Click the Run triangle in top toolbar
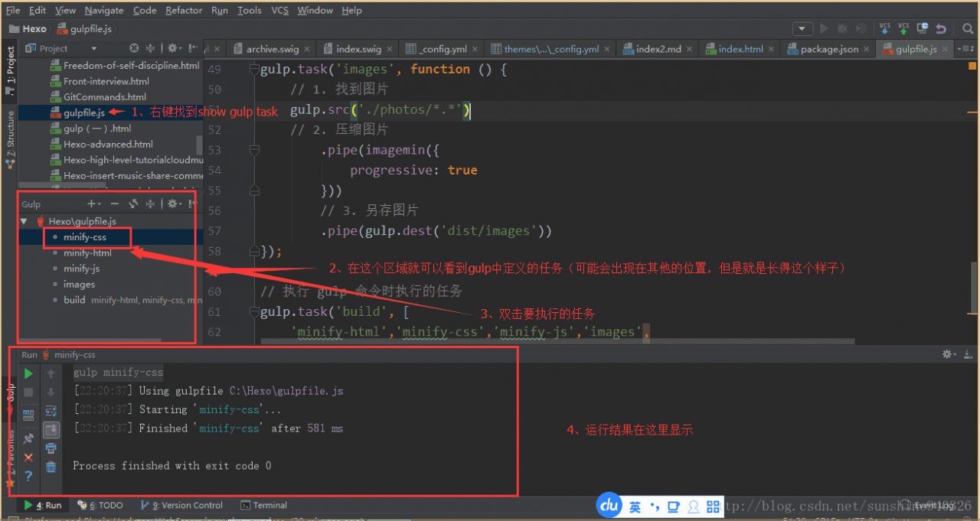This screenshot has height=521, width=980. [824, 28]
